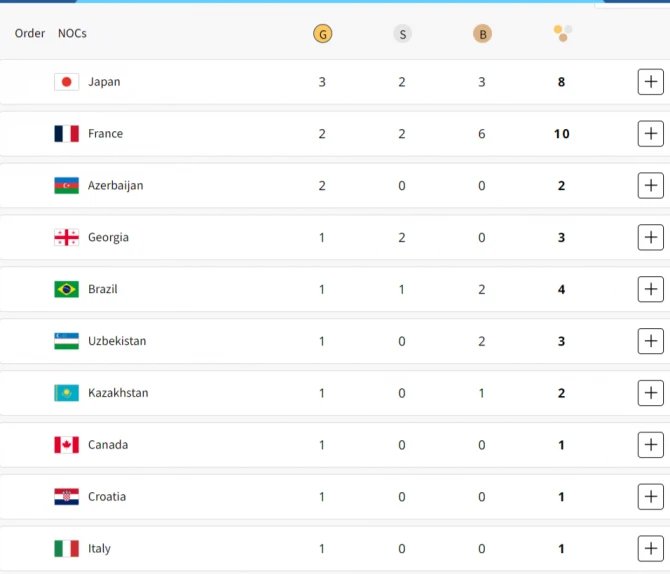Expand the Japan row details

tap(650, 82)
